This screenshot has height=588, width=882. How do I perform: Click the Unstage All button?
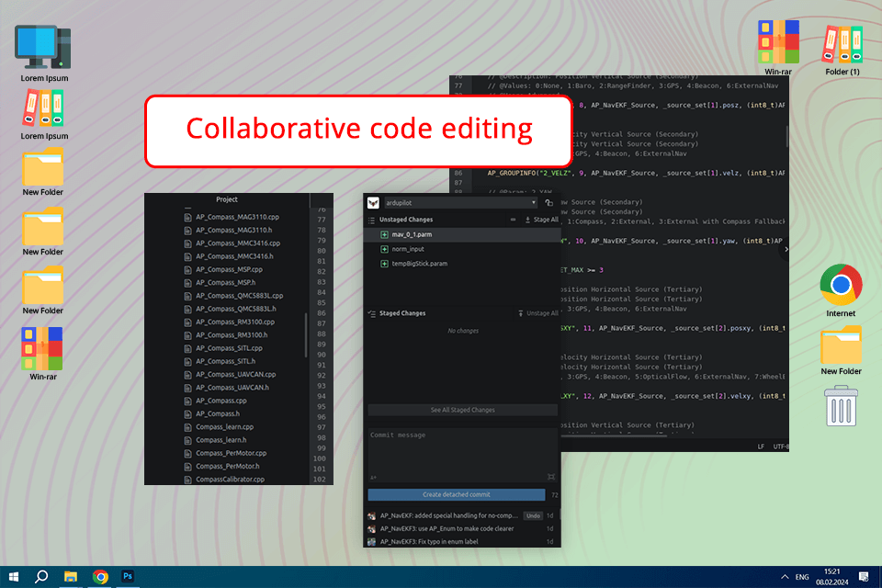pos(537,313)
